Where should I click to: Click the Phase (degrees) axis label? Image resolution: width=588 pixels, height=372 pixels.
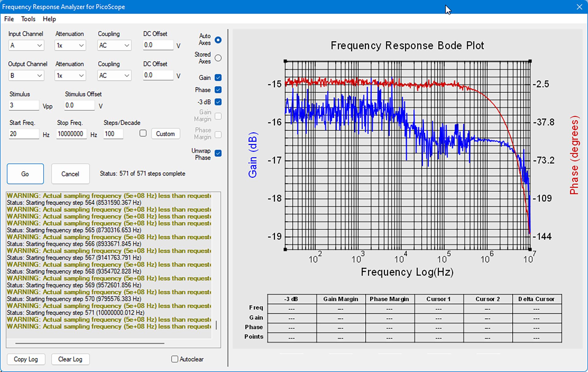pos(574,155)
